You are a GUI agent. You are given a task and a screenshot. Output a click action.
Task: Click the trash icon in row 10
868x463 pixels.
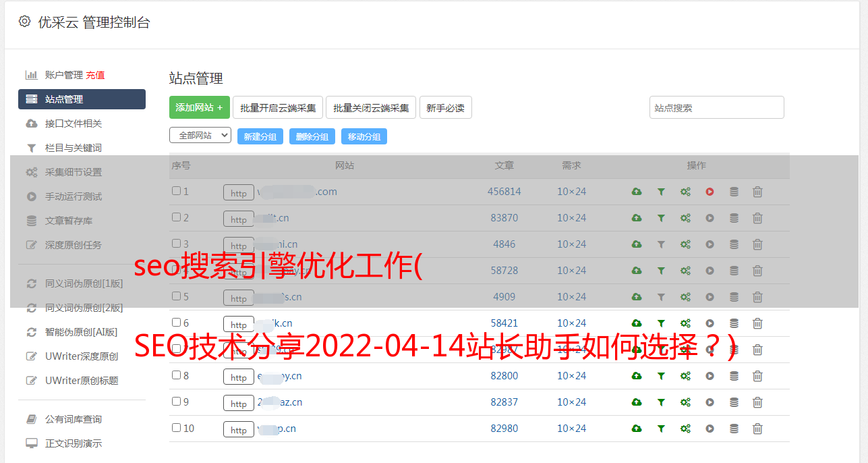pyautogui.click(x=757, y=429)
